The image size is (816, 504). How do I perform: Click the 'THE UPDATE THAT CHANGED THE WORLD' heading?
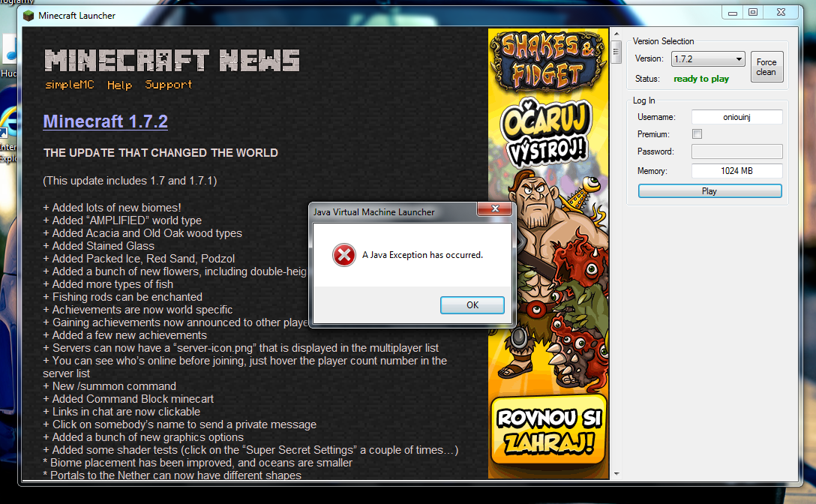(x=160, y=153)
